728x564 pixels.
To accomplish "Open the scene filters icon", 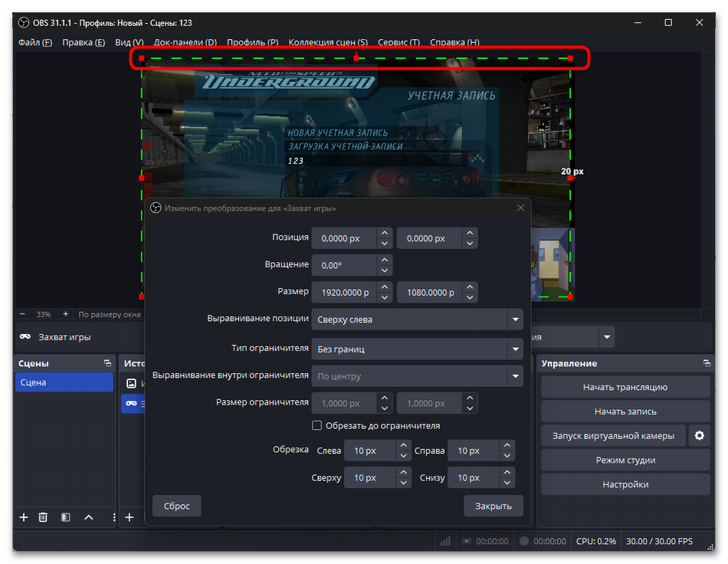I will click(x=65, y=517).
